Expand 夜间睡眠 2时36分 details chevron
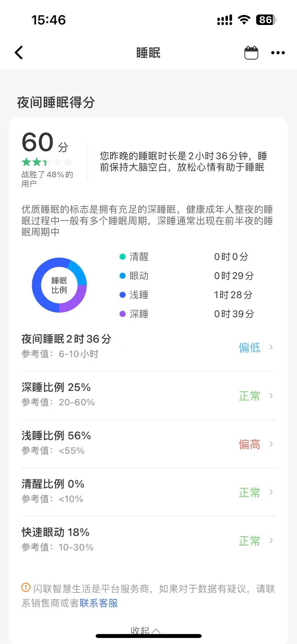Screen dimensions: 297x644 (x=271, y=347)
